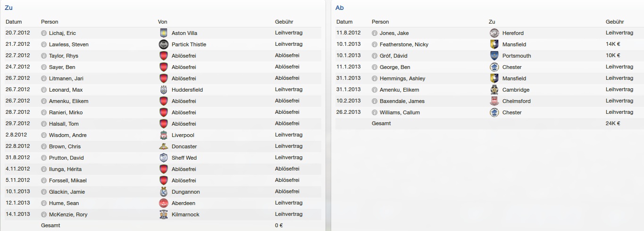644x231 pixels.
Task: Open the Kilmarnock club link
Action: [185, 214]
